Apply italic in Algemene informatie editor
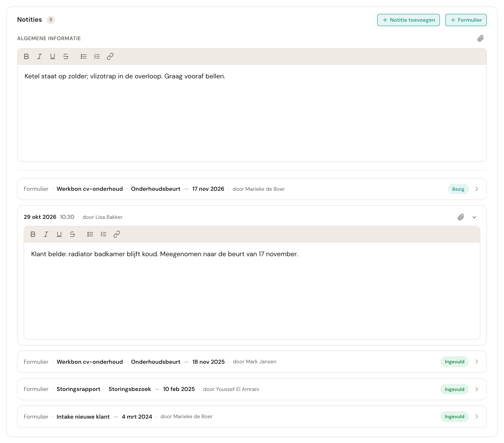 coord(40,56)
